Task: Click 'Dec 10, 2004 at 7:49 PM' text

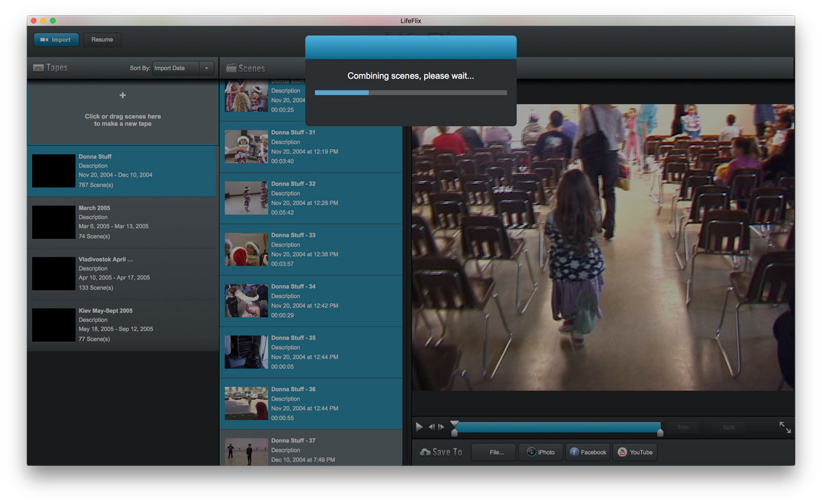Action: [x=303, y=459]
